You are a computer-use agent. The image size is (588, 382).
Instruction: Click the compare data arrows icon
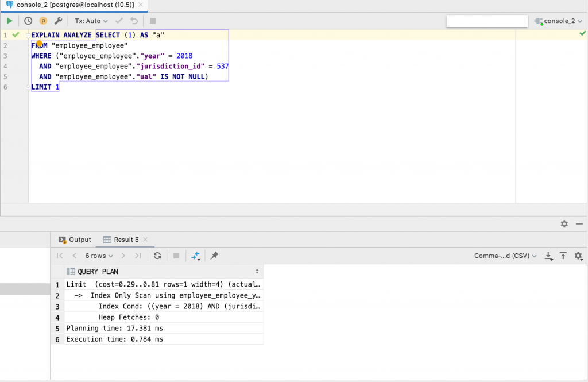pos(196,256)
